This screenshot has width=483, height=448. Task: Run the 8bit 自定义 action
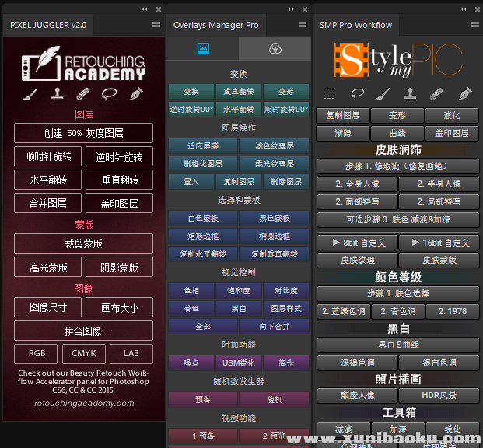pos(357,243)
